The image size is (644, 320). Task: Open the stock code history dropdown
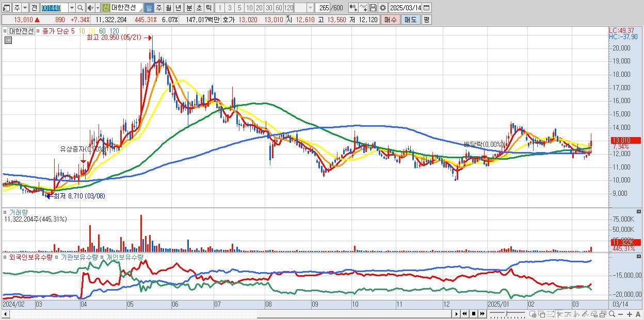(72, 8)
